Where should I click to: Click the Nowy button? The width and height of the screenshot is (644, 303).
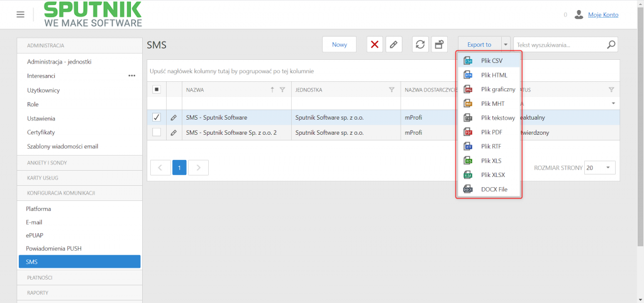click(339, 44)
